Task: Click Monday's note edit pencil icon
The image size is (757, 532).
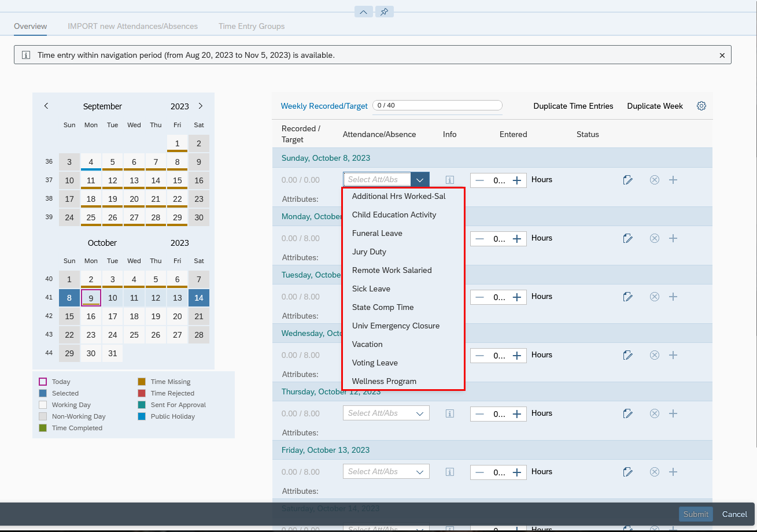Action: coord(627,238)
